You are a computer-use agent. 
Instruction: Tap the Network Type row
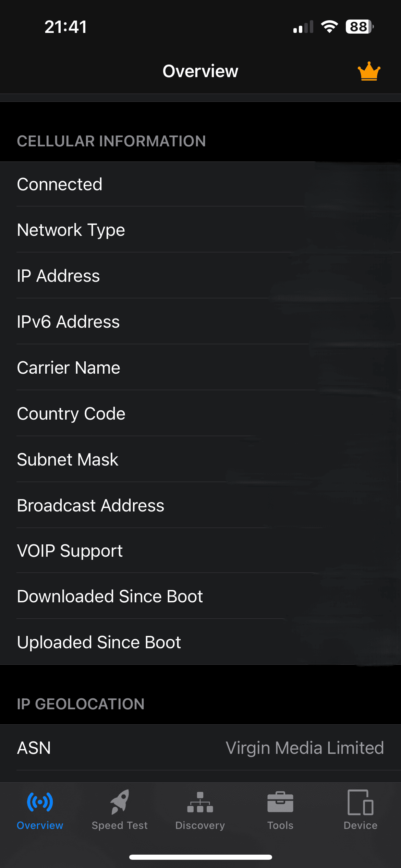[200, 230]
